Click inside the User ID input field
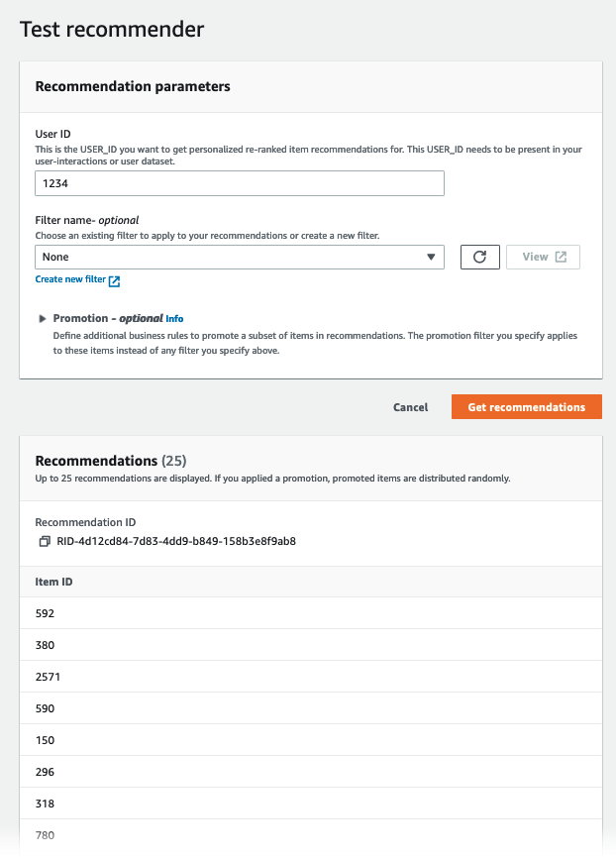The image size is (616, 857). [238, 182]
